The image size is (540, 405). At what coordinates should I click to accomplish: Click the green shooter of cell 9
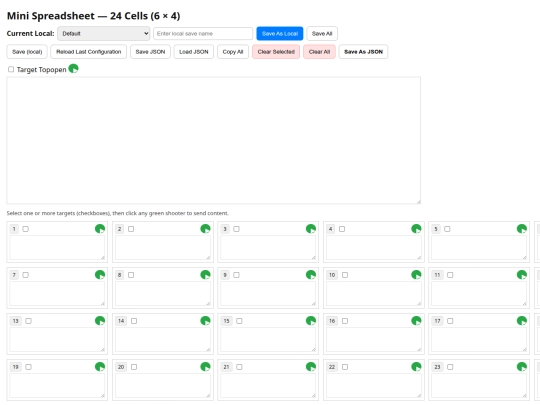tap(311, 274)
